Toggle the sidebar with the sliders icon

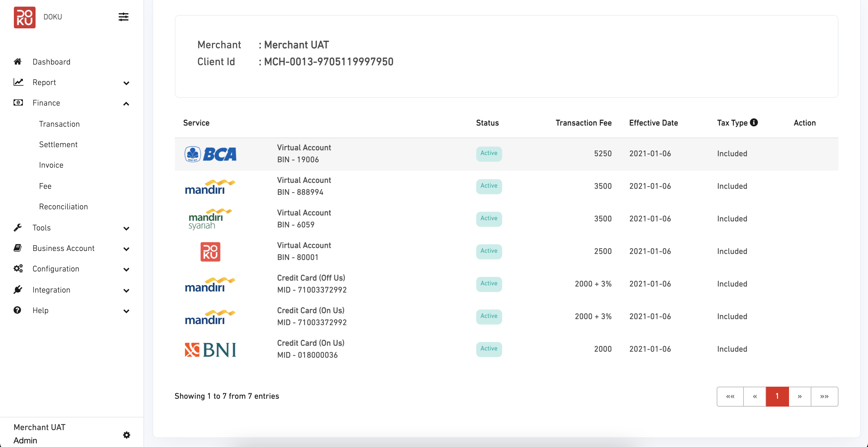pyautogui.click(x=123, y=17)
